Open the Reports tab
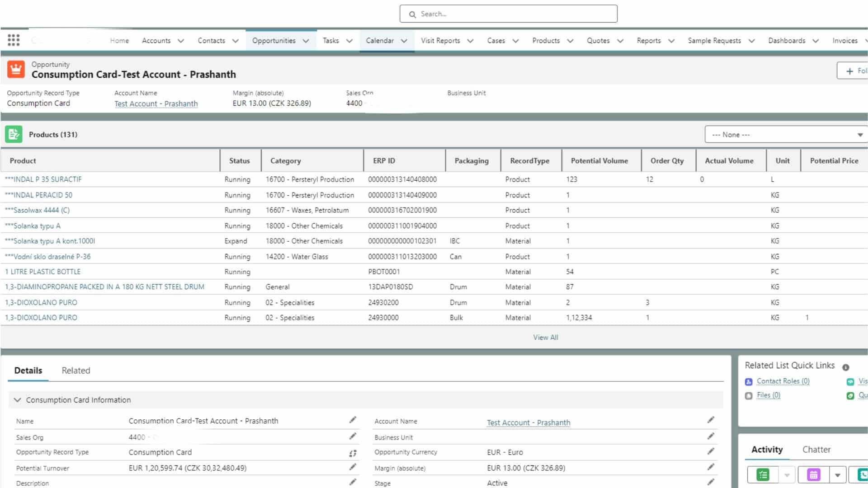The width and height of the screenshot is (868, 488). click(649, 41)
